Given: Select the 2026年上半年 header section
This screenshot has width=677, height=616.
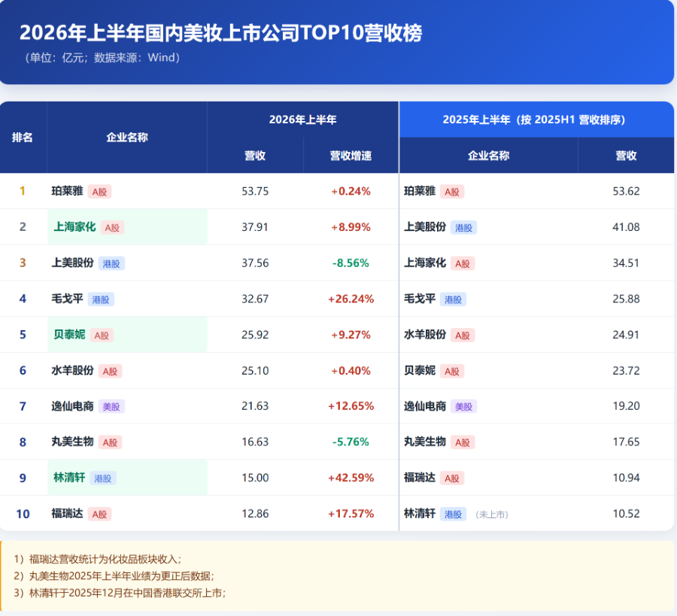Looking at the screenshot, I should coord(302,120).
